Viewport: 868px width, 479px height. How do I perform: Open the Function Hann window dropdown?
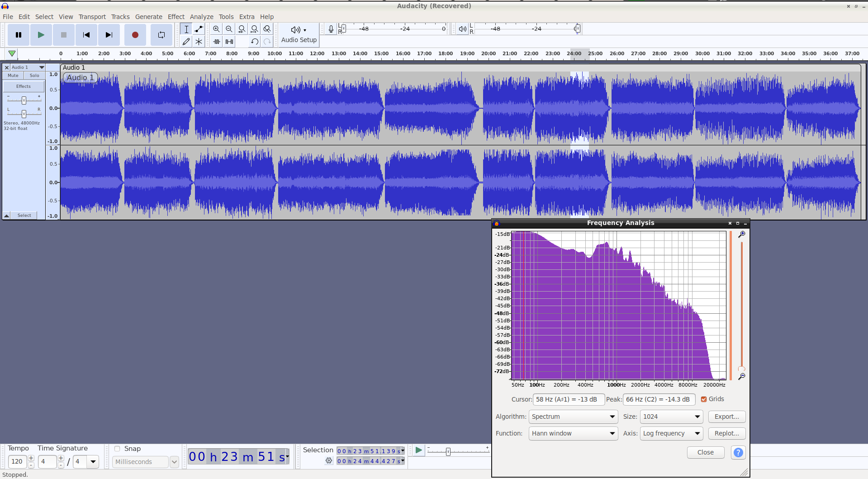point(573,433)
